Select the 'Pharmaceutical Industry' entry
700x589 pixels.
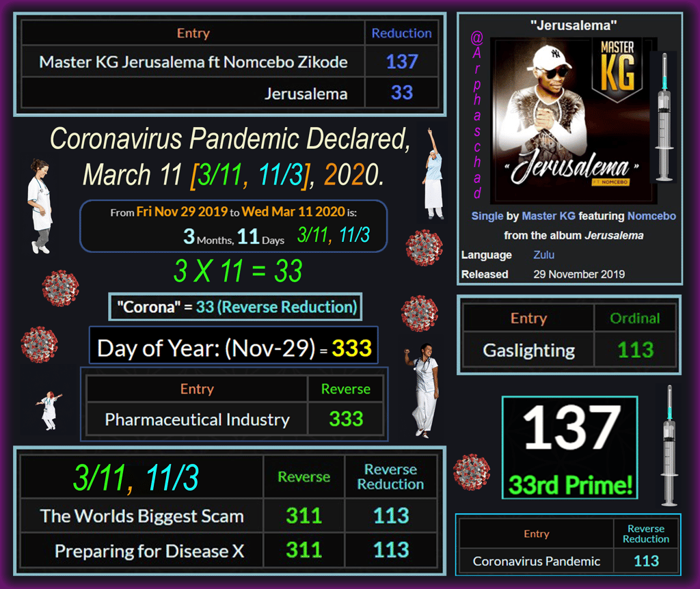(x=198, y=420)
